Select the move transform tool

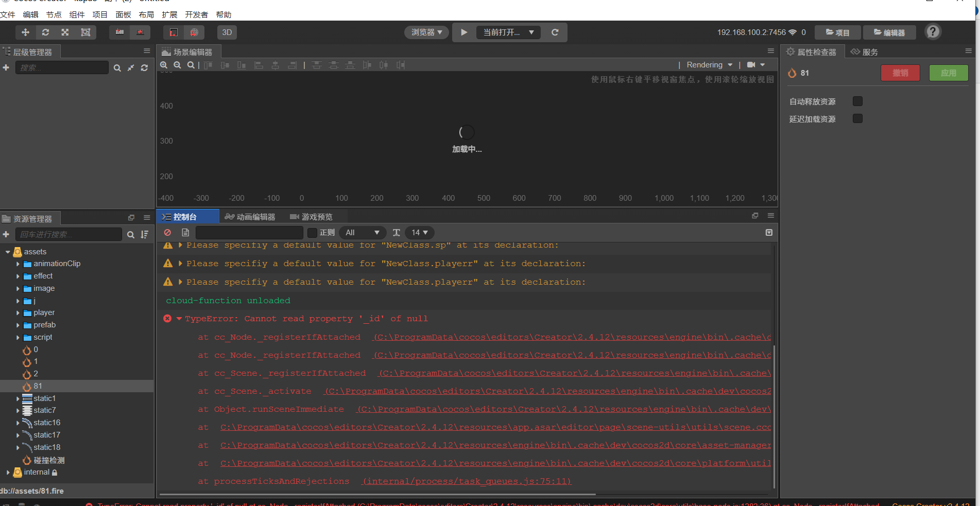pos(25,32)
